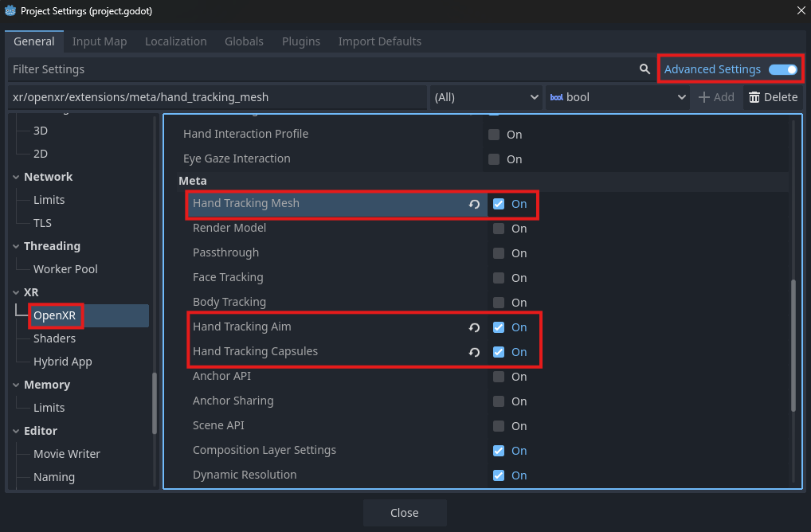Open the Import Defaults tab
This screenshot has height=532, width=811.
coord(380,41)
